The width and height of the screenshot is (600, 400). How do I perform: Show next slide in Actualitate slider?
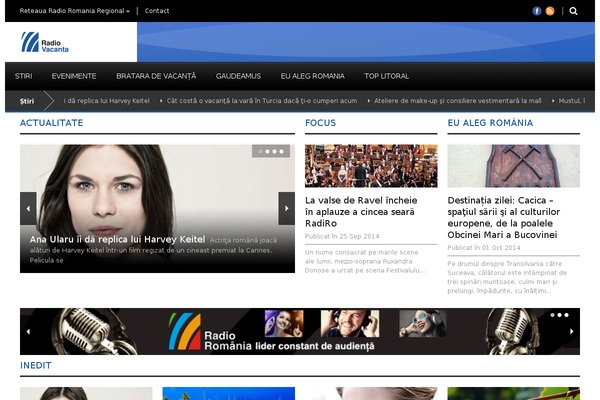click(287, 209)
